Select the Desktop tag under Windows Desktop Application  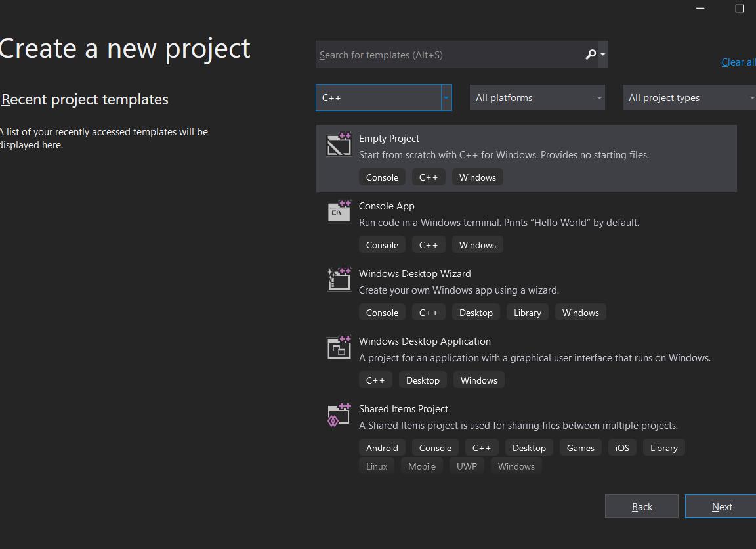tap(423, 380)
